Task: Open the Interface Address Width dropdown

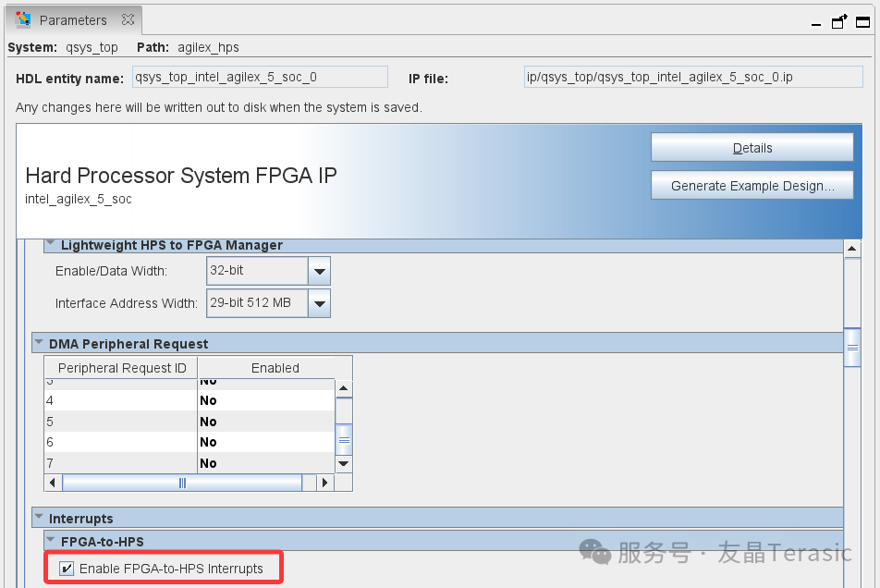Action: (x=319, y=303)
